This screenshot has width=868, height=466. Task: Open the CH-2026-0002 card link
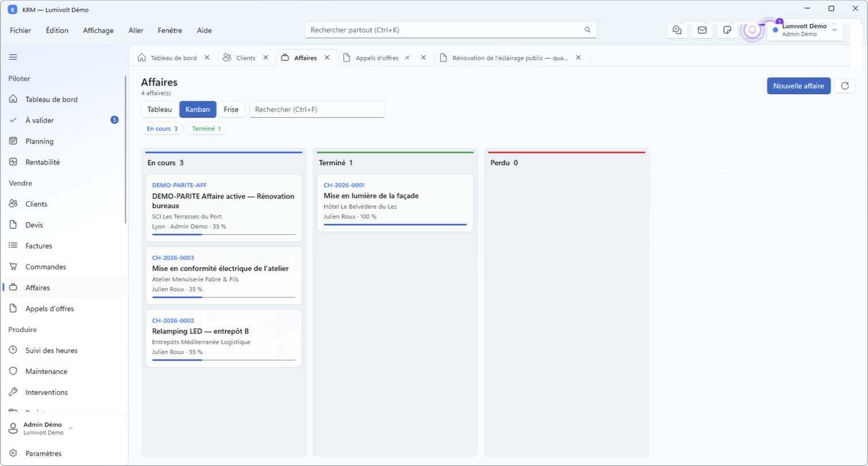173,320
